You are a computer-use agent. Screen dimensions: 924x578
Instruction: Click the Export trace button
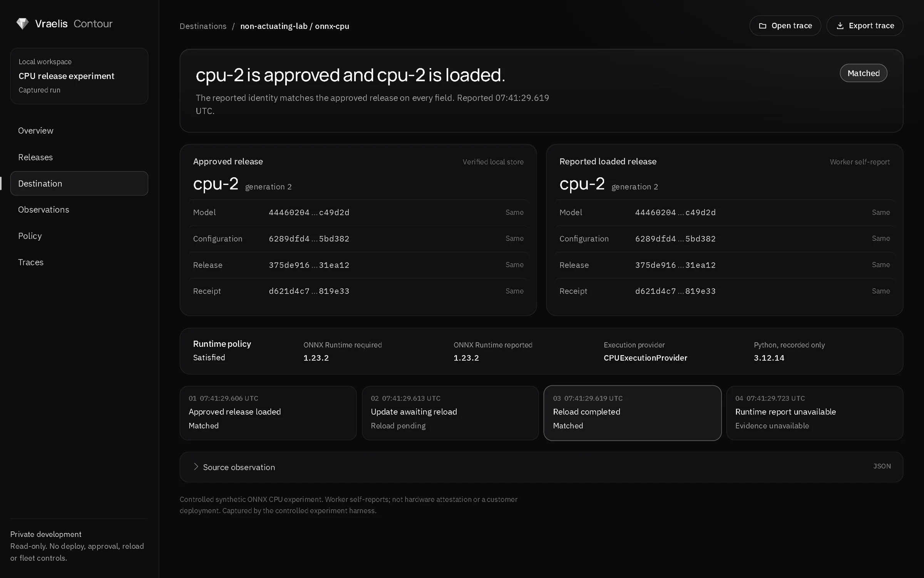click(865, 26)
